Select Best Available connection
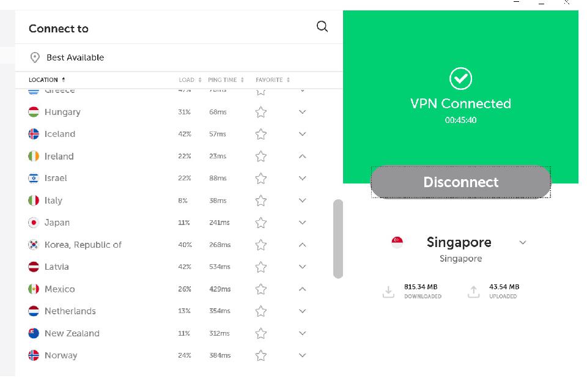This screenshot has height=392, width=587. [x=75, y=57]
